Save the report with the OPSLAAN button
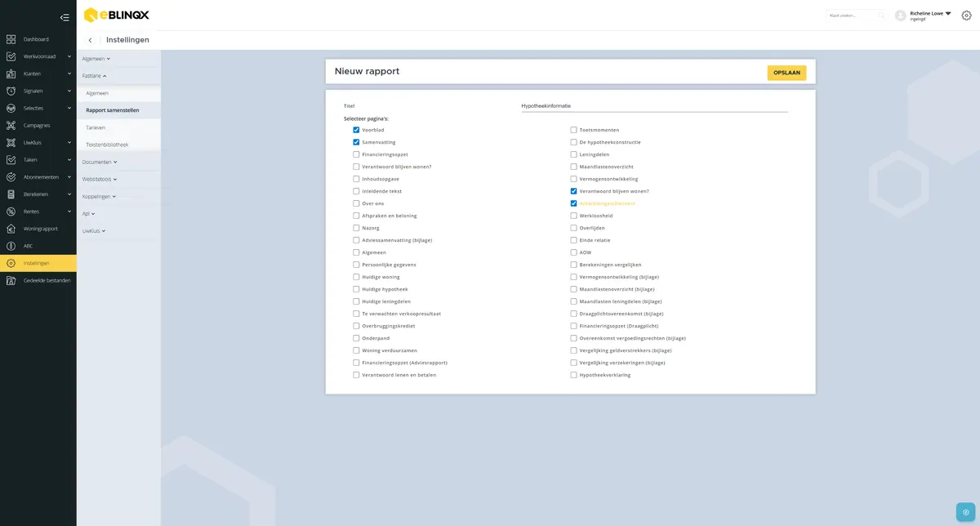980x526 pixels. click(x=786, y=73)
